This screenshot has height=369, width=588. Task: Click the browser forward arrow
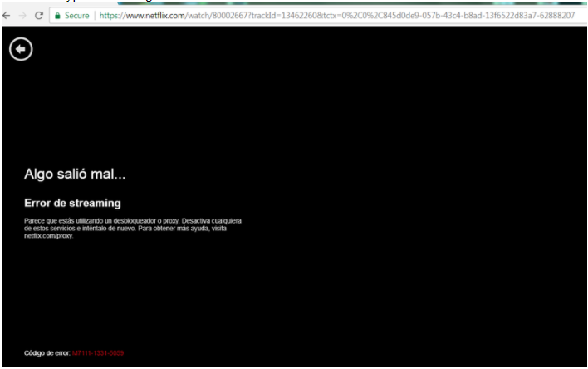click(22, 16)
